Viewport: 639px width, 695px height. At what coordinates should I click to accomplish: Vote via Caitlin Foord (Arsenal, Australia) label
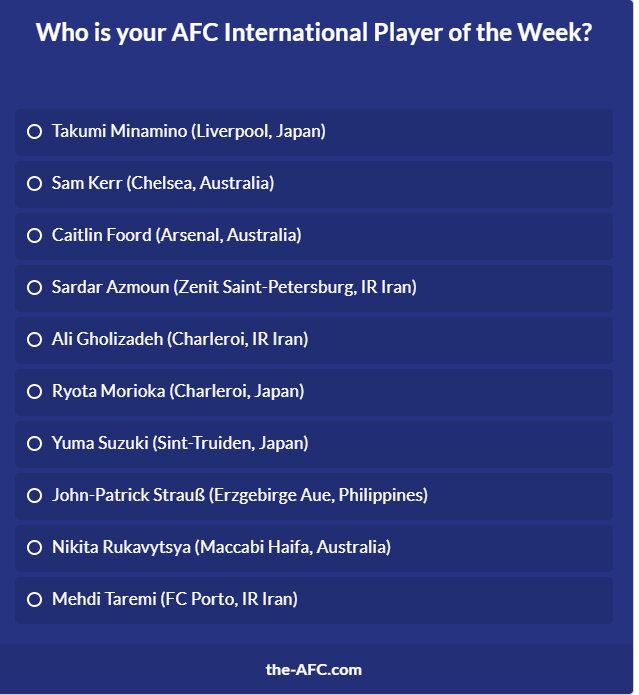coord(177,235)
